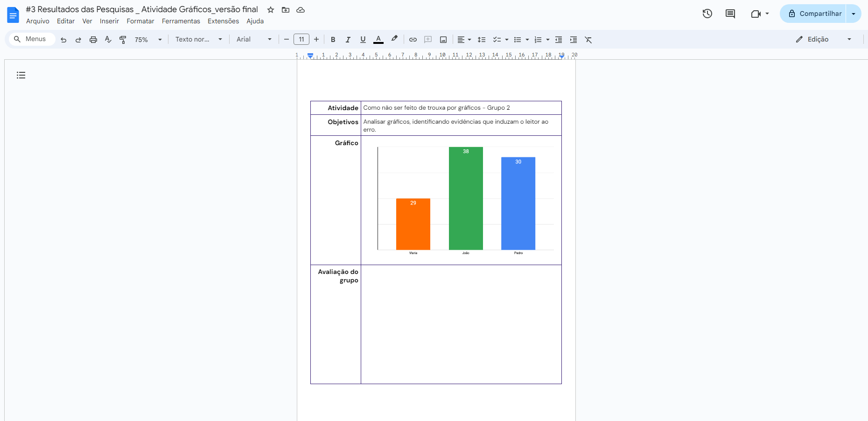Toggle italic formatting
The width and height of the screenshot is (868, 421).
click(x=348, y=40)
